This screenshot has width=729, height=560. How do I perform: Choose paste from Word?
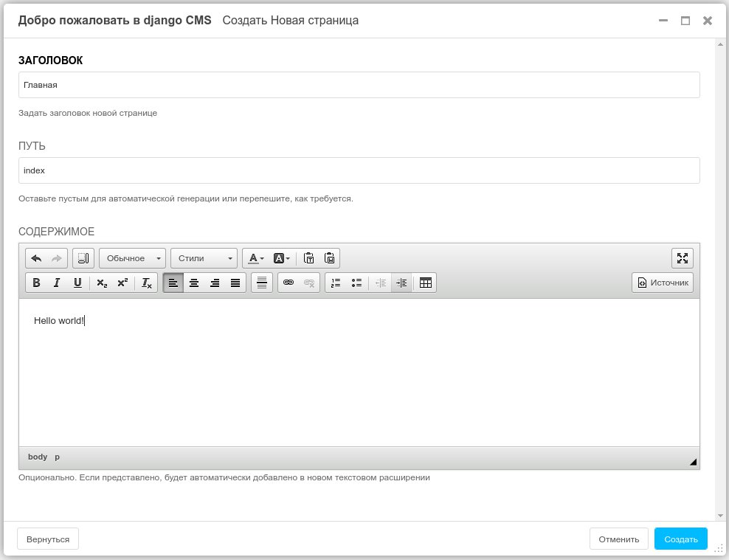(x=329, y=258)
